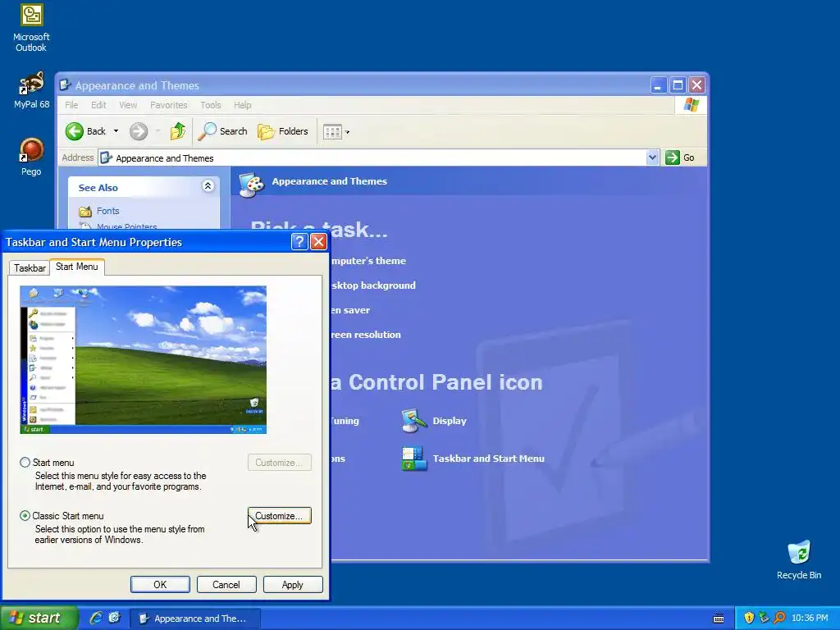This screenshot has width=840, height=630.
Task: Click the screen saver task link
Action: click(x=350, y=310)
